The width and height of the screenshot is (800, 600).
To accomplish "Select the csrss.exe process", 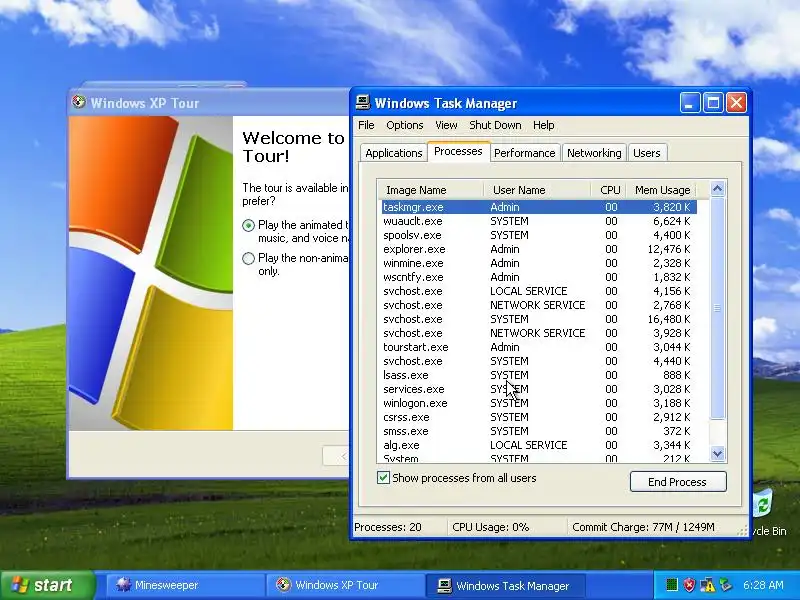I will [x=537, y=417].
